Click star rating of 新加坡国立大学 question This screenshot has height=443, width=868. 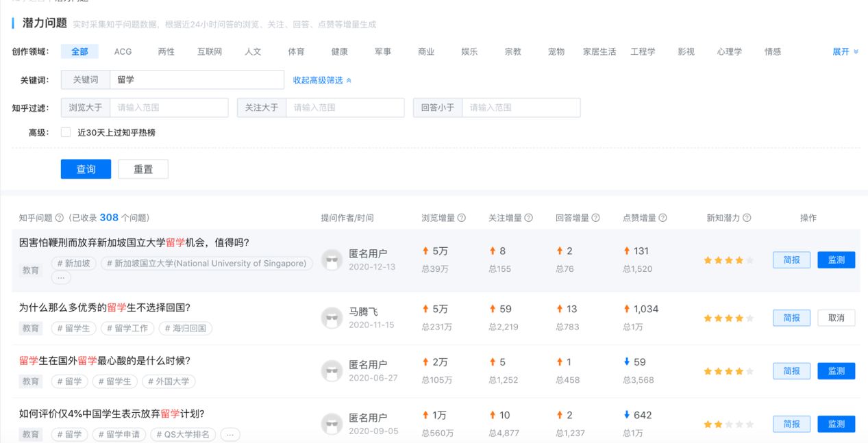point(728,260)
